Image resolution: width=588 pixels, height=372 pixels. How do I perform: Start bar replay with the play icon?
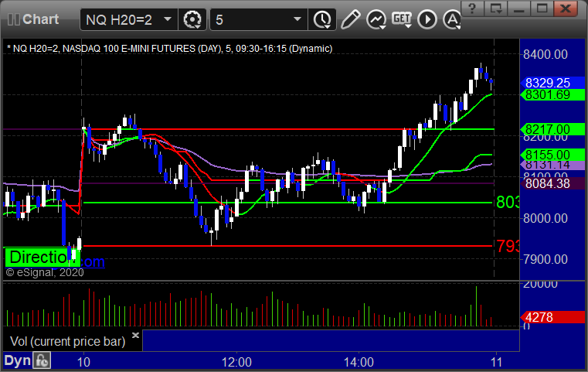pyautogui.click(x=427, y=19)
